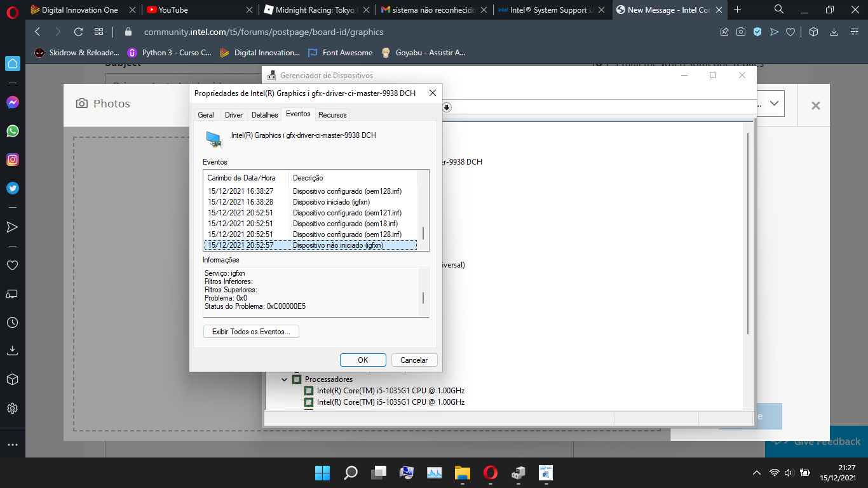
Task: Collapse the Processadores tree node
Action: (x=285, y=379)
